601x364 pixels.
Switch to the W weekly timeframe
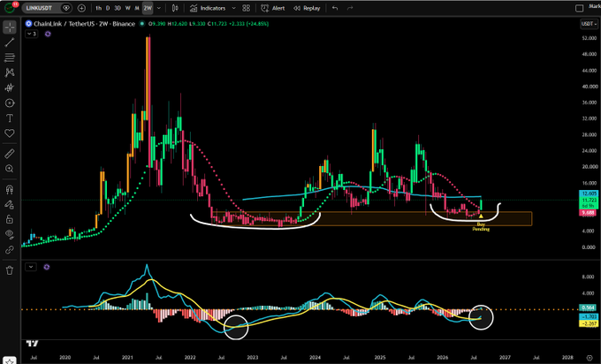coord(128,8)
